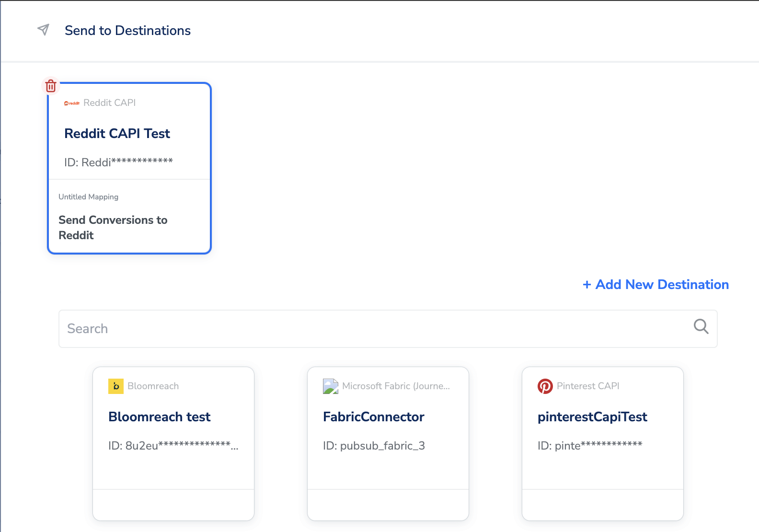Click the masked ID starting with 8u2eu
This screenshot has height=532, width=759.
coord(173,446)
